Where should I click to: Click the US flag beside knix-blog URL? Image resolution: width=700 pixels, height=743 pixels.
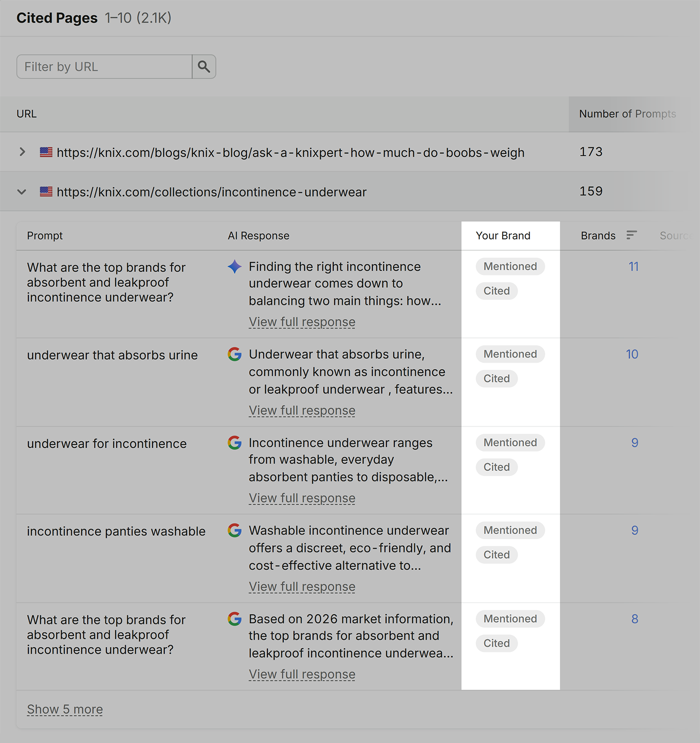pyautogui.click(x=46, y=152)
